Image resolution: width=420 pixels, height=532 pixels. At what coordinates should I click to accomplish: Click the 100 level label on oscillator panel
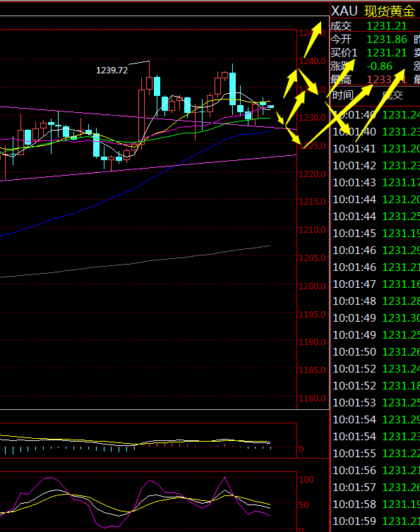tap(306, 479)
